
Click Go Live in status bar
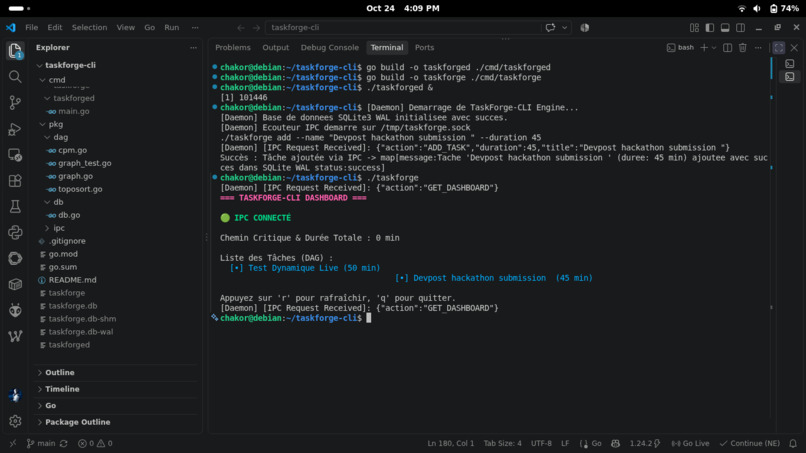click(690, 443)
